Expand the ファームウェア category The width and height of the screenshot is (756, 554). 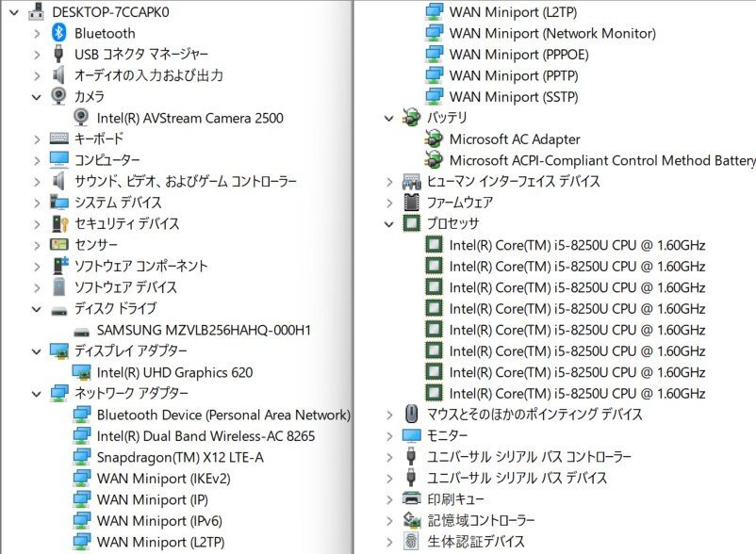[389, 203]
